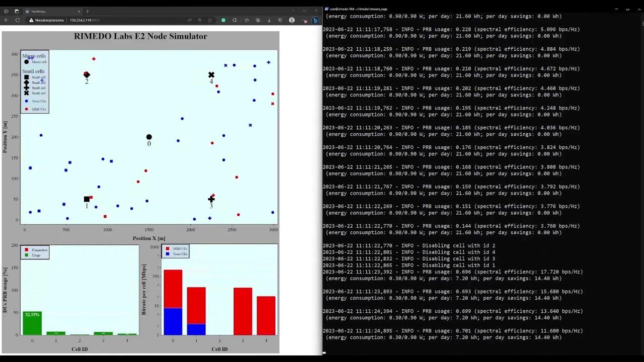The width and height of the screenshot is (644, 362).
Task: Click the 'Niezabezpieczona' site info badge
Action: pos(46,20)
